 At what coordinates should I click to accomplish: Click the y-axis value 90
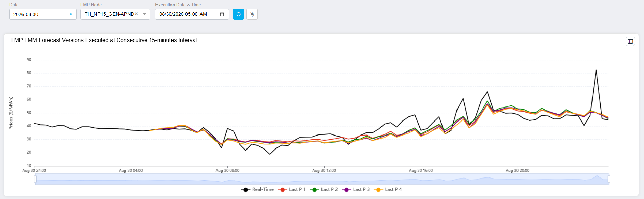pos(29,60)
